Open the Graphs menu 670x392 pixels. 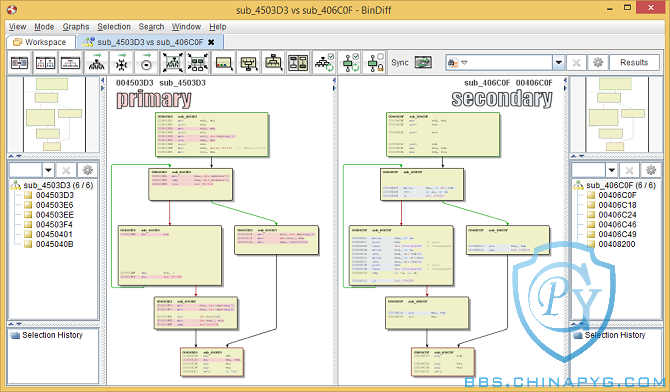[76, 27]
